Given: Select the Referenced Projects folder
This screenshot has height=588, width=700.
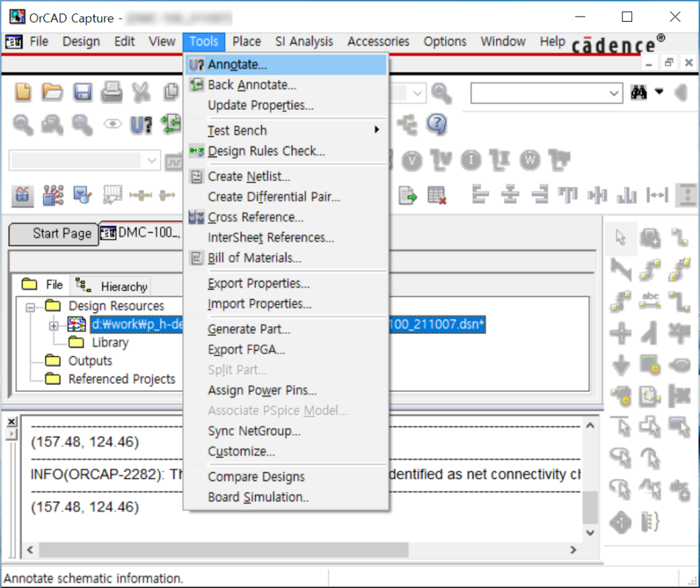Looking at the screenshot, I should tap(122, 379).
